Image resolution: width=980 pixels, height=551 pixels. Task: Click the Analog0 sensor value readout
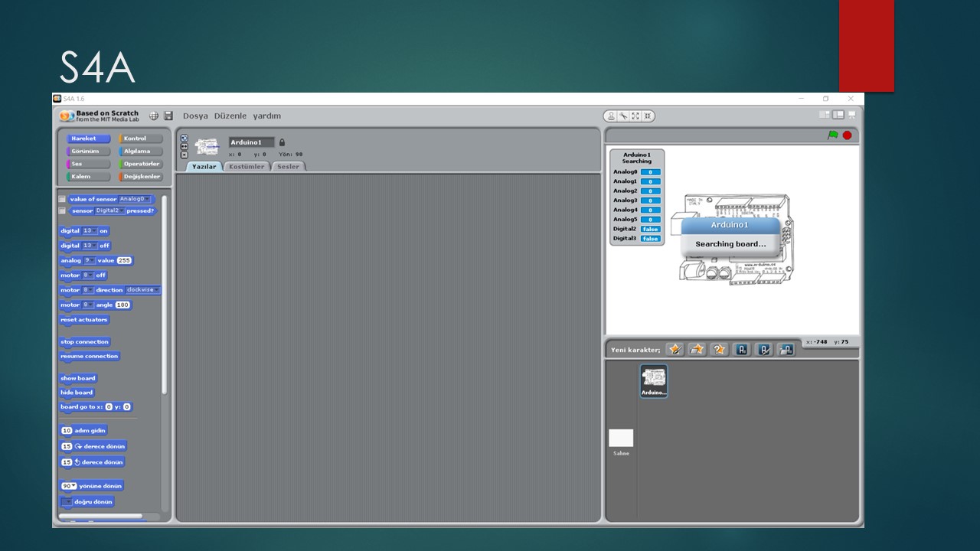(651, 172)
